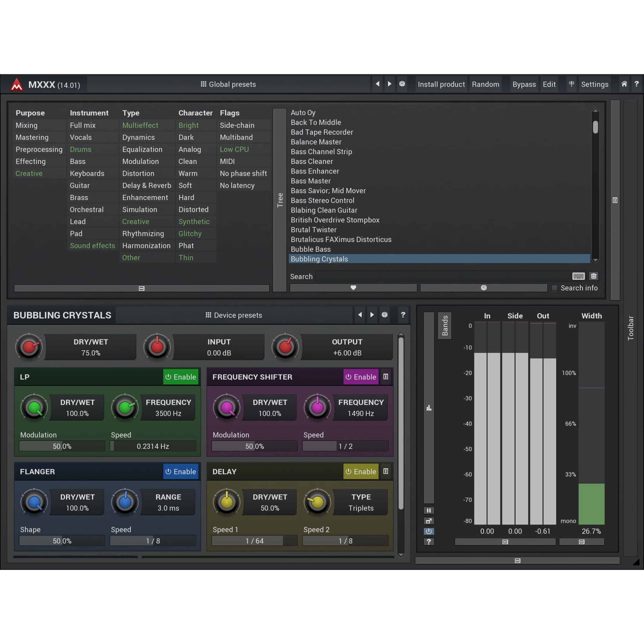644x644 pixels.
Task: Open the home icon in top bar
Action: click(x=624, y=84)
